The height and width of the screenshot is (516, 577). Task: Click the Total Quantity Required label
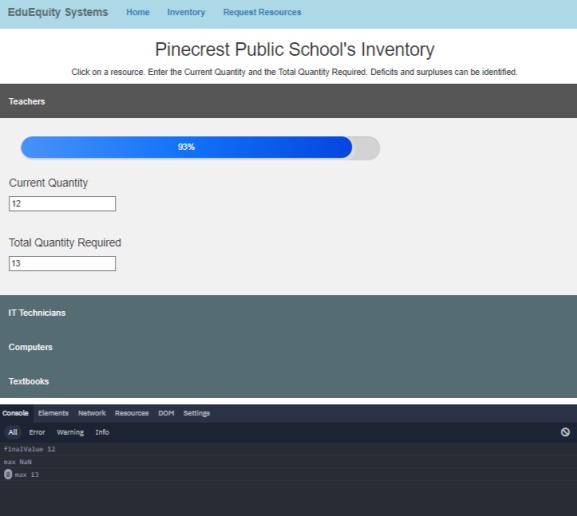(x=65, y=243)
